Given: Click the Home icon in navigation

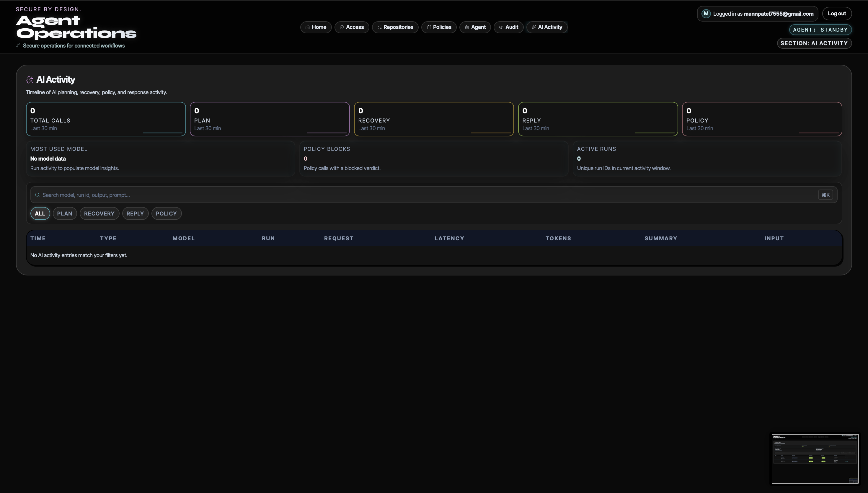Looking at the screenshot, I should (x=307, y=27).
